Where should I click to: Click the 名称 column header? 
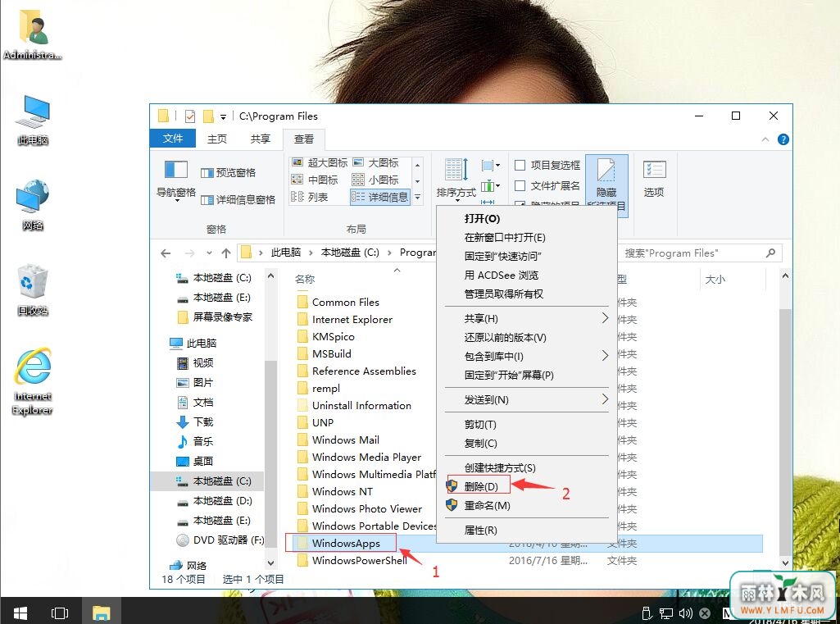click(304, 279)
